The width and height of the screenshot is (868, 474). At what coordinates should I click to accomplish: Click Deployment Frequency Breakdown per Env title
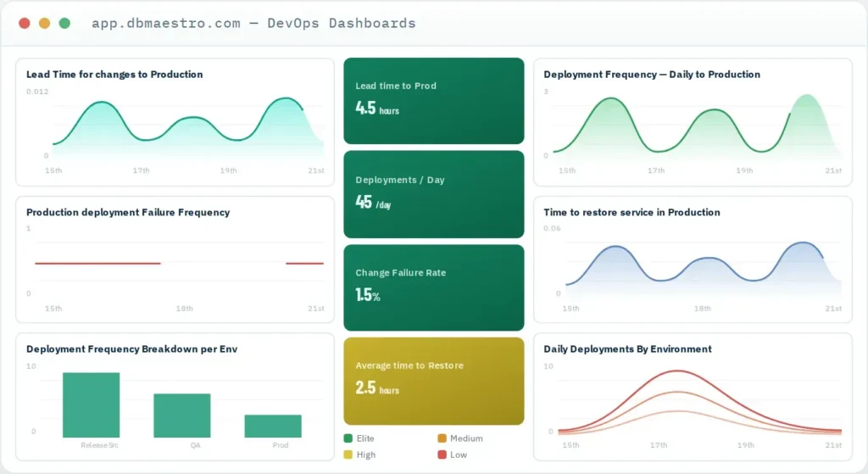pyautogui.click(x=131, y=349)
